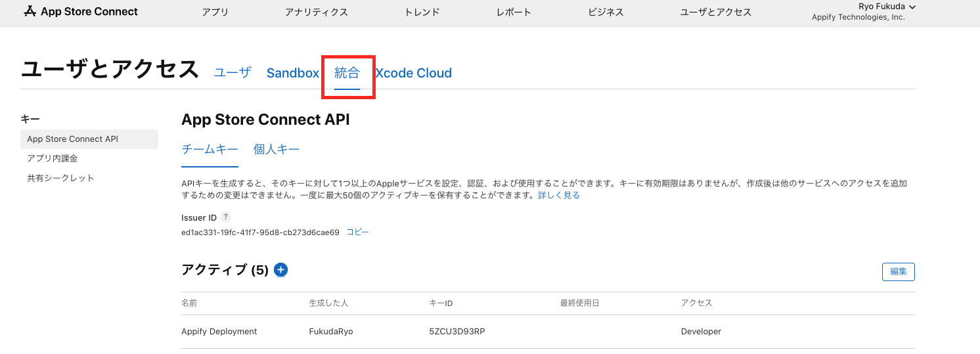Select the チームキー tab
This screenshot has width=980, height=354.
click(210, 149)
